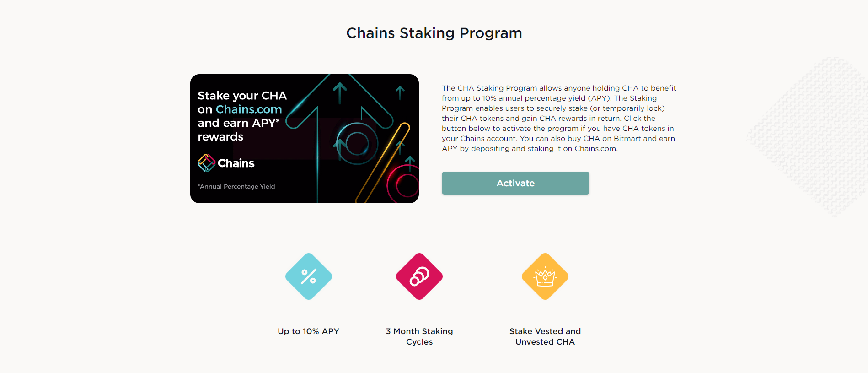Click the faded diamond pattern decoration at right
Image resolution: width=868 pixels, height=373 pixels.
pyautogui.click(x=808, y=136)
